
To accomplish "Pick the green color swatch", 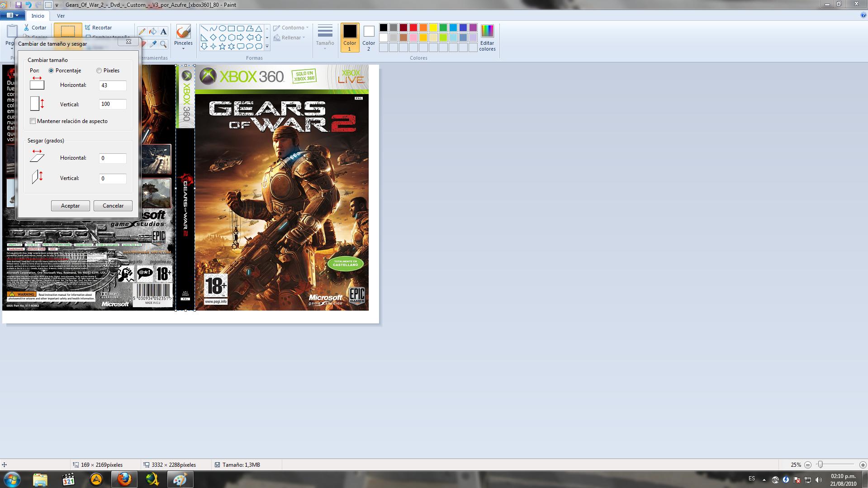I will (x=443, y=28).
